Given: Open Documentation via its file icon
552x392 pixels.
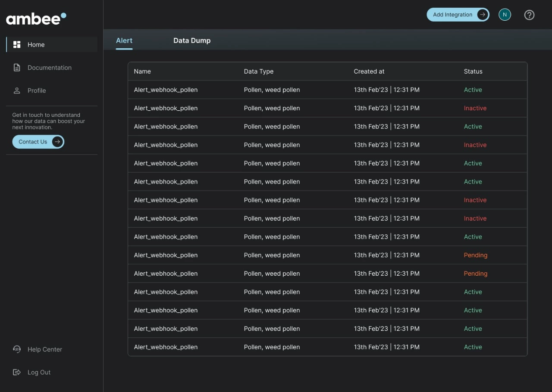Looking at the screenshot, I should pos(17,68).
